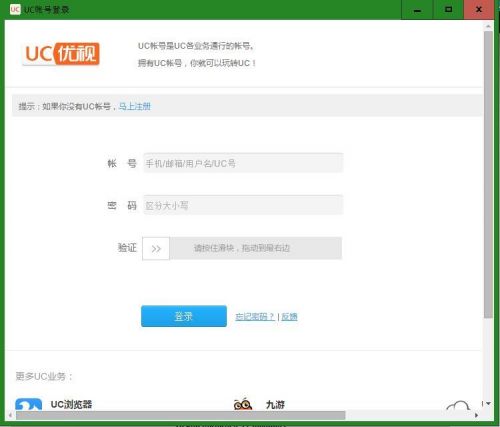Click the UC优视 logo
This screenshot has width=500, height=427.
point(61,54)
